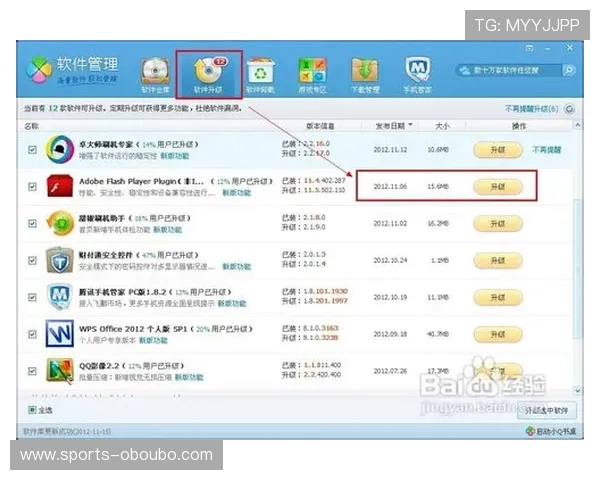Viewport: 600px width, 480px height.
Task: Click the 财付通安全控件 shield icon
Action: (58, 260)
